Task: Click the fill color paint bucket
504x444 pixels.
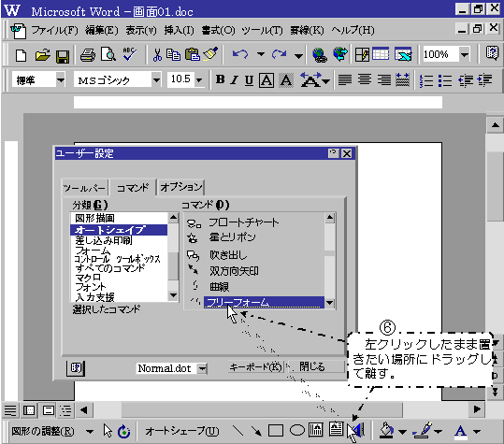Action: [x=387, y=431]
